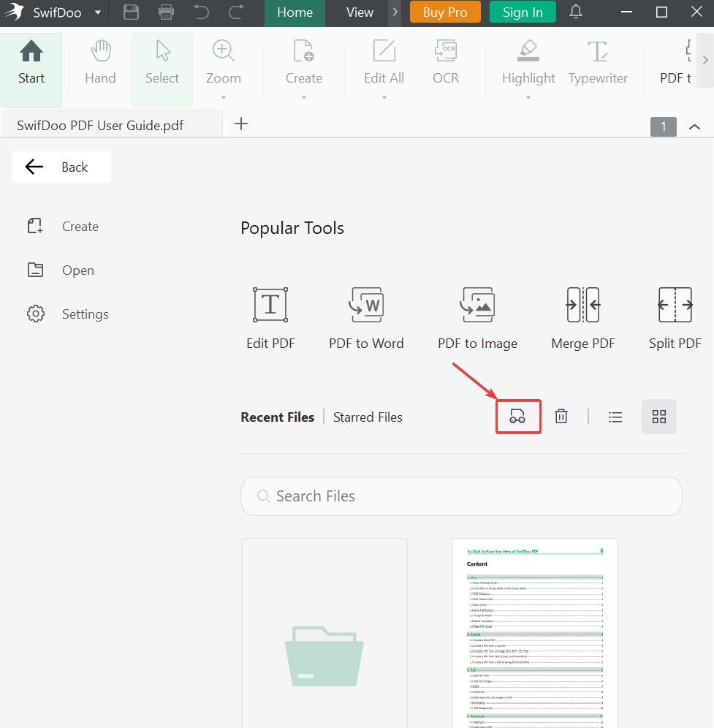
Task: Click the Sign In button
Action: [523, 12]
